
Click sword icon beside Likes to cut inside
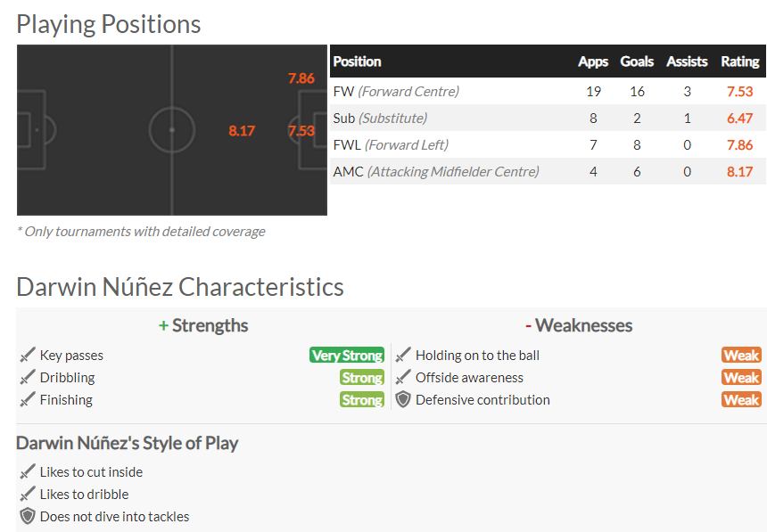pos(28,472)
